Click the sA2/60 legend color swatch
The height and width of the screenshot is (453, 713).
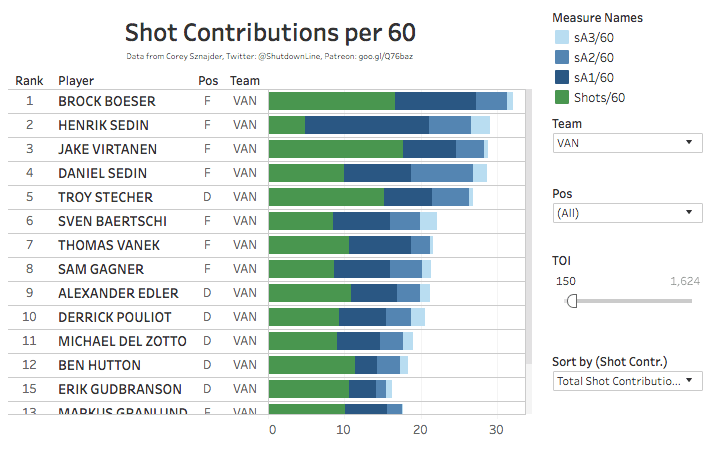(562, 57)
